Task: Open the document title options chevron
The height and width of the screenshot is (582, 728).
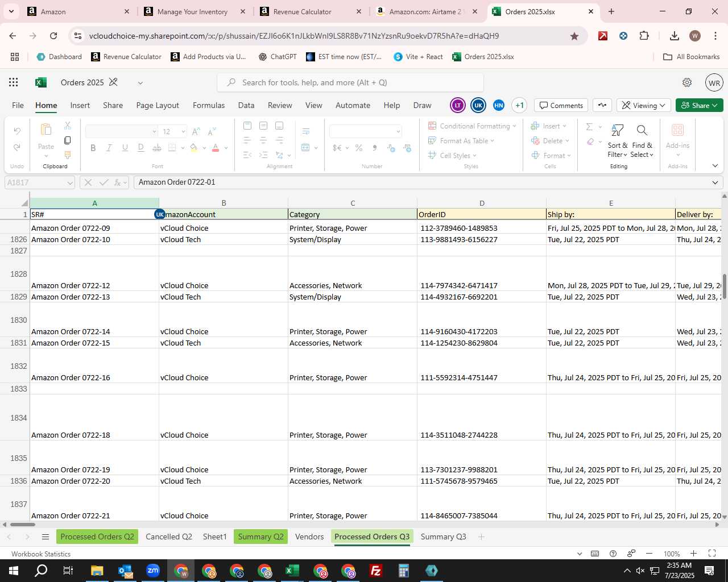Action: [x=140, y=83]
